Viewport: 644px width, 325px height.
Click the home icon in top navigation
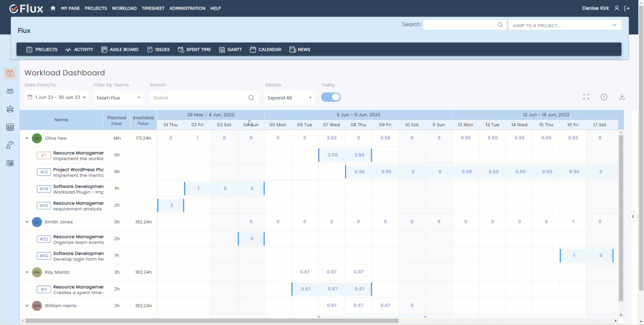tap(53, 8)
